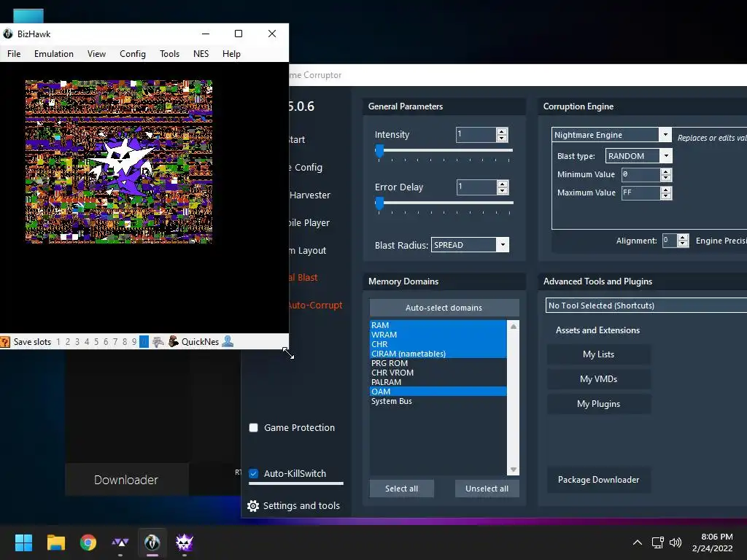
Task: Open the Blast type dropdown
Action: (666, 156)
